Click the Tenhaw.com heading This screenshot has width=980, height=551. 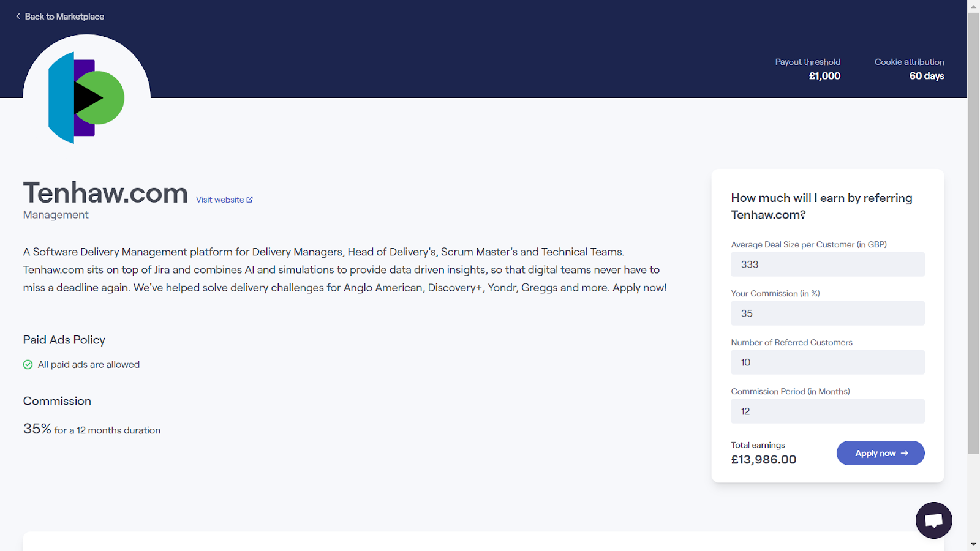pyautogui.click(x=105, y=193)
